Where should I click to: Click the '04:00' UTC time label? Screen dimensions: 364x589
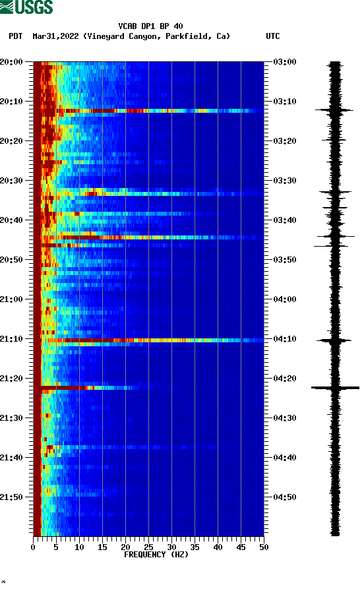click(285, 299)
